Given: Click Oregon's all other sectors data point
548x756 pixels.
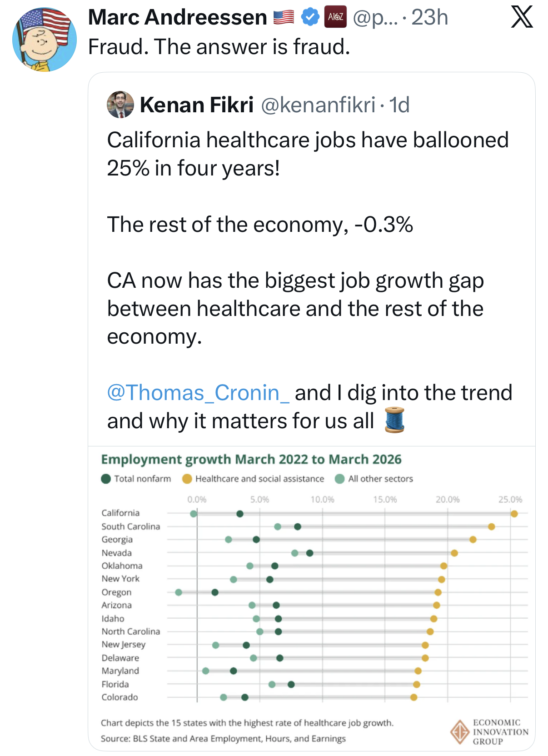Looking at the screenshot, I should [179, 592].
